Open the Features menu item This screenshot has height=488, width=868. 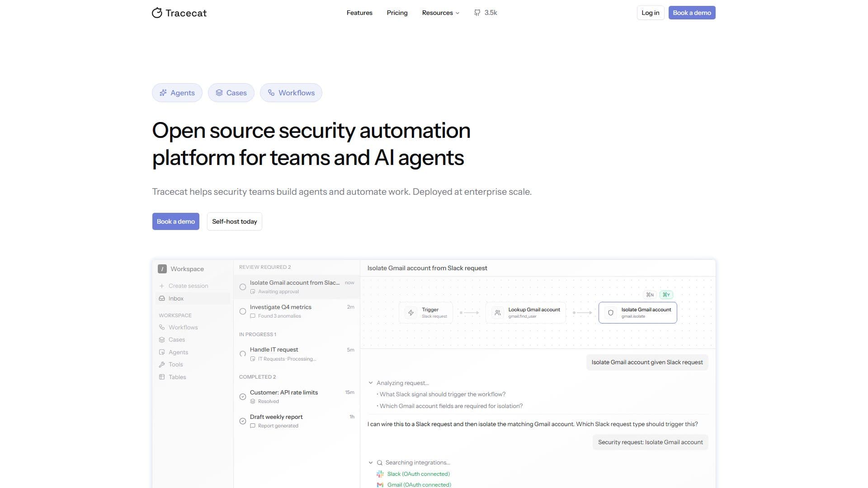coord(359,13)
